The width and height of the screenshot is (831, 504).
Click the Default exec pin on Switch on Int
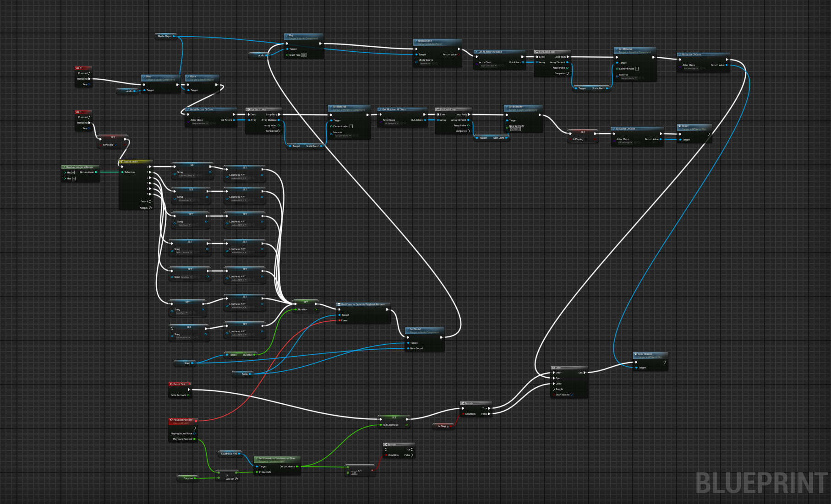(x=150, y=201)
